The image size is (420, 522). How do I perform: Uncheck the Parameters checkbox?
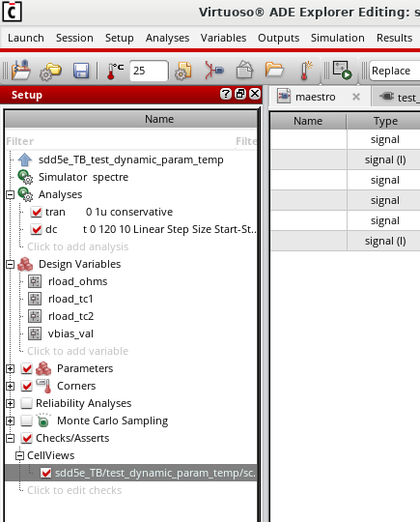tap(26, 368)
